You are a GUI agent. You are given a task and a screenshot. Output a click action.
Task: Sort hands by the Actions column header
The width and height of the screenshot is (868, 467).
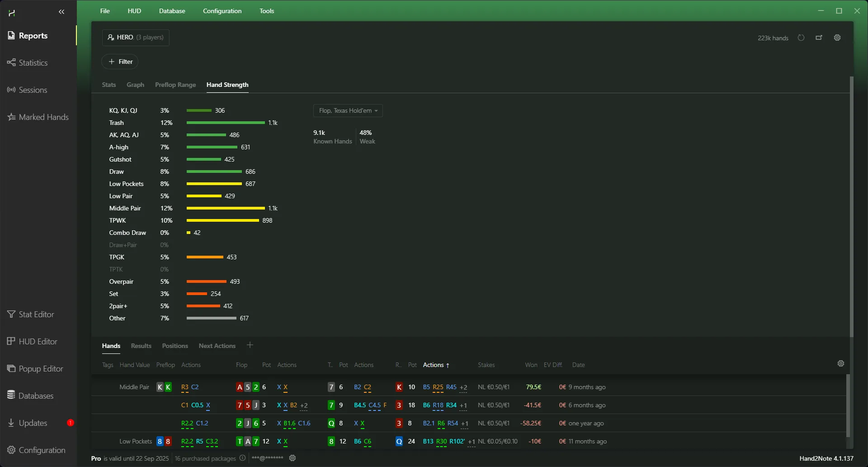436,365
